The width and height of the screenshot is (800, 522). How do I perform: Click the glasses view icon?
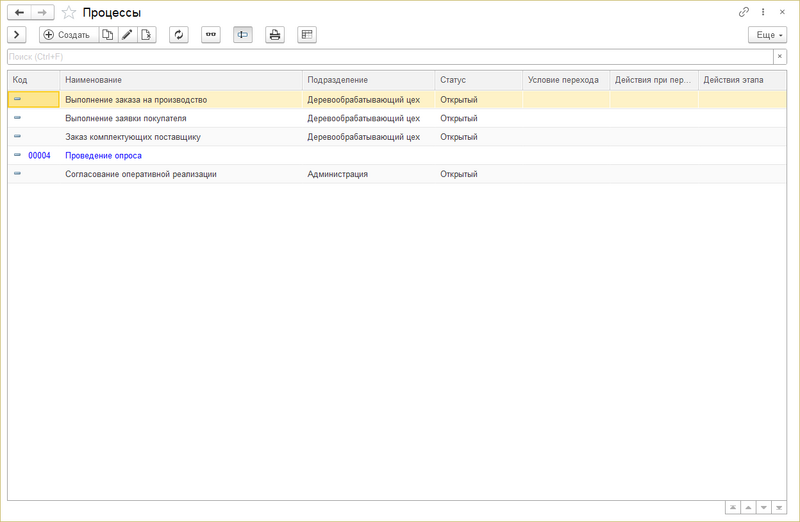pyautogui.click(x=211, y=35)
